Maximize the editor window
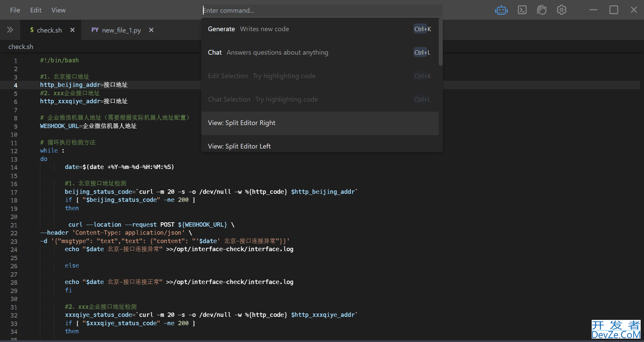 614,10
